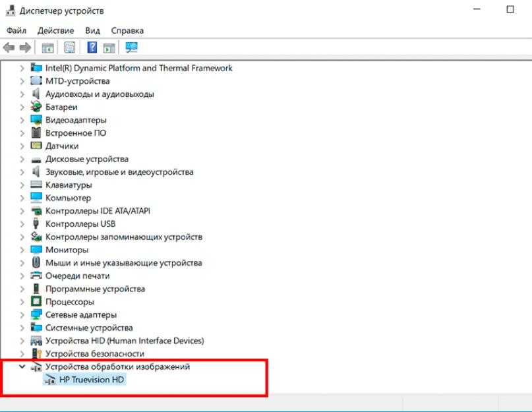
Task: Click the Мониторы display icon
Action: pyautogui.click(x=36, y=250)
